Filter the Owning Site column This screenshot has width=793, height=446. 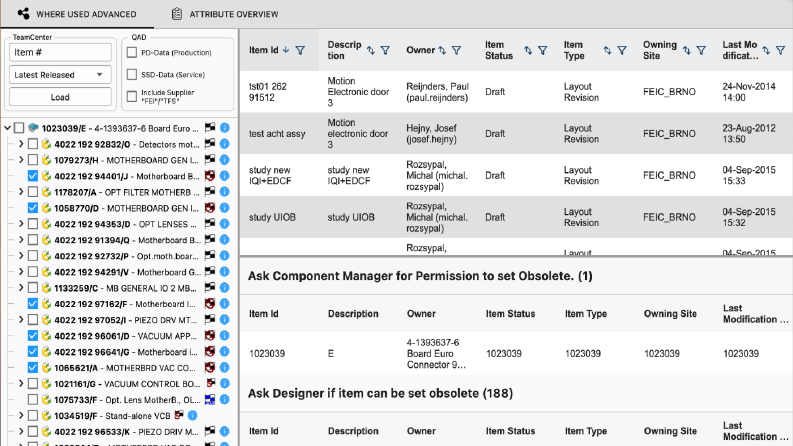point(701,50)
